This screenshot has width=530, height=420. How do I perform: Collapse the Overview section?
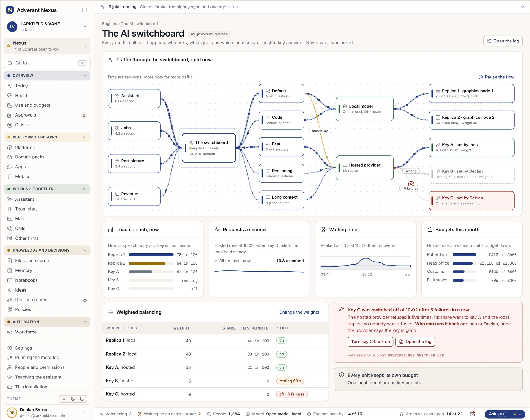click(47, 75)
